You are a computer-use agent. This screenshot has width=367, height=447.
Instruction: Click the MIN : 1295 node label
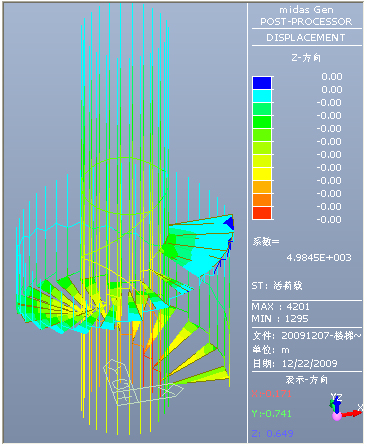tap(280, 319)
